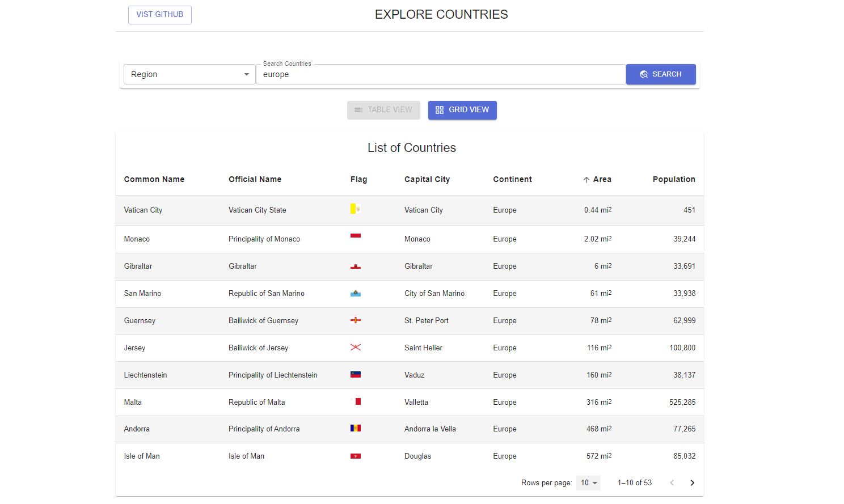Screen dimensions: 844x504
Task: Click the '0.44 mi2' area value
Action: (x=598, y=210)
